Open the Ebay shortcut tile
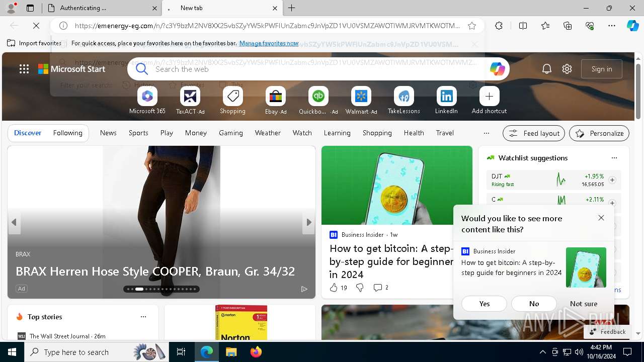The image size is (644, 362). point(275,96)
